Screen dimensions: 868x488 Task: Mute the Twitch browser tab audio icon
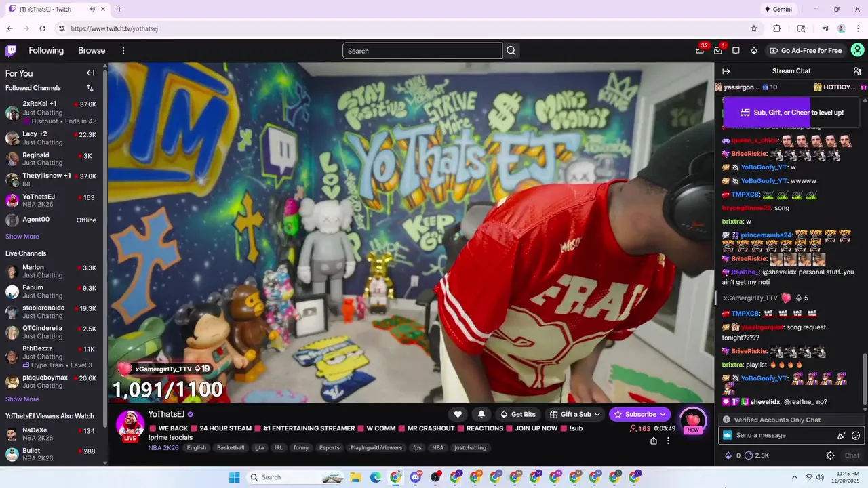pyautogui.click(x=92, y=9)
